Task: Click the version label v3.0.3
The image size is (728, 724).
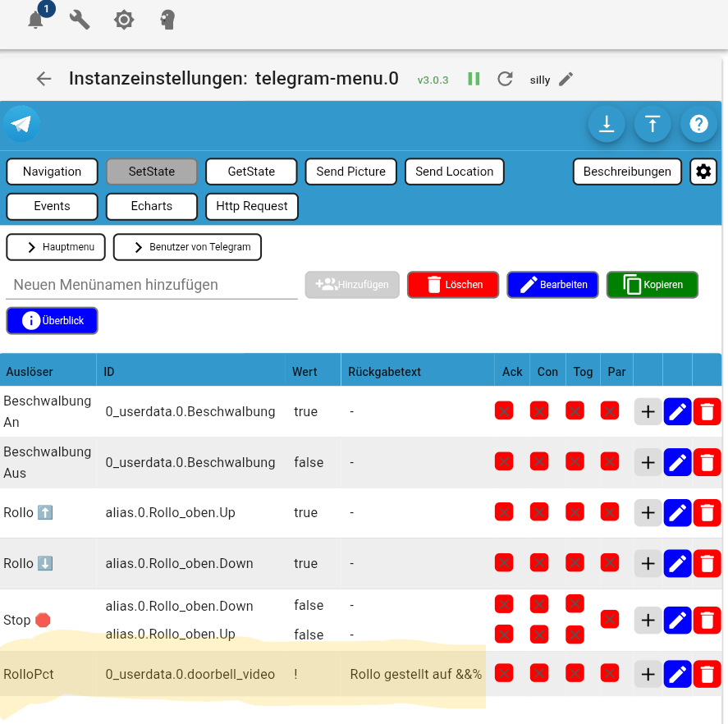Action: pos(433,80)
